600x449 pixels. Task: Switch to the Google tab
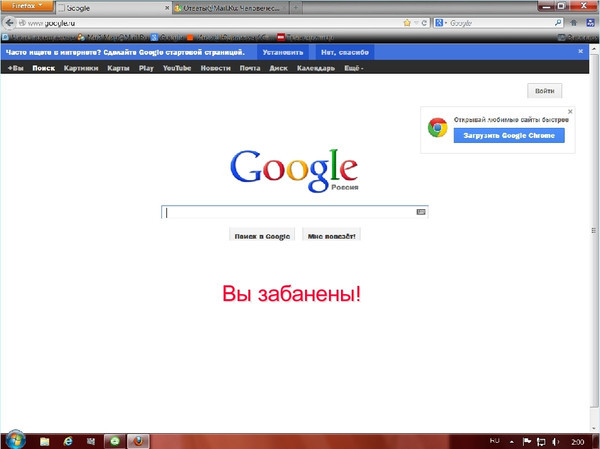coord(114,8)
